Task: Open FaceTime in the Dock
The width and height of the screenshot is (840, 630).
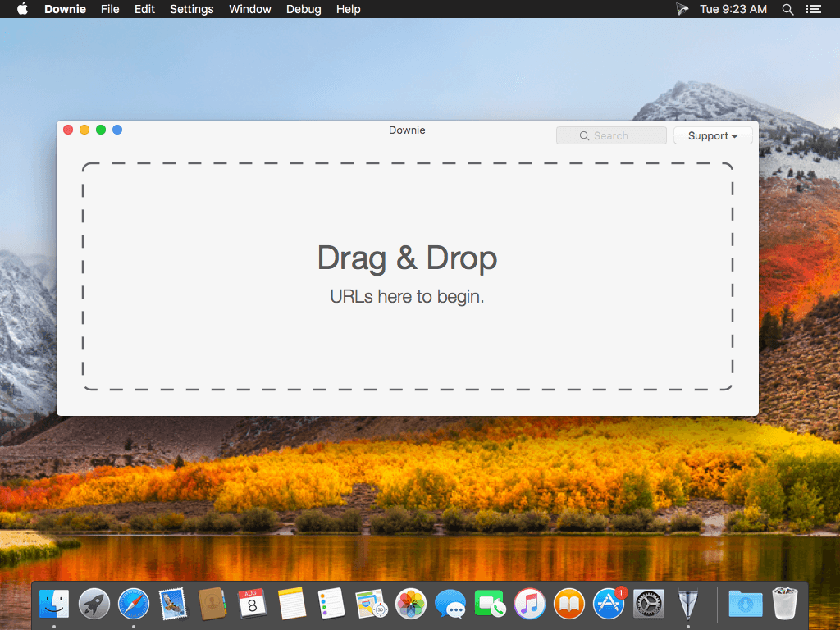Action: pyautogui.click(x=491, y=604)
